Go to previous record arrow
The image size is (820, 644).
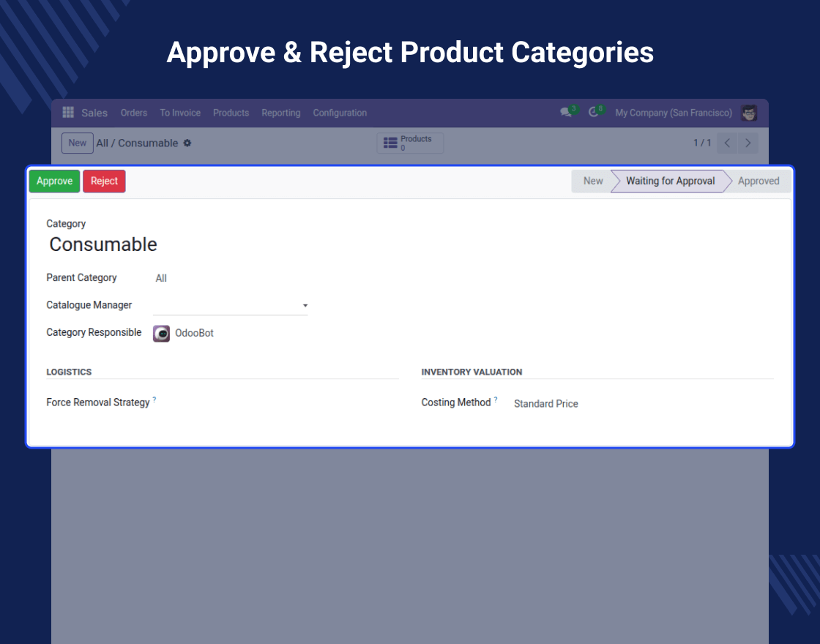[727, 143]
